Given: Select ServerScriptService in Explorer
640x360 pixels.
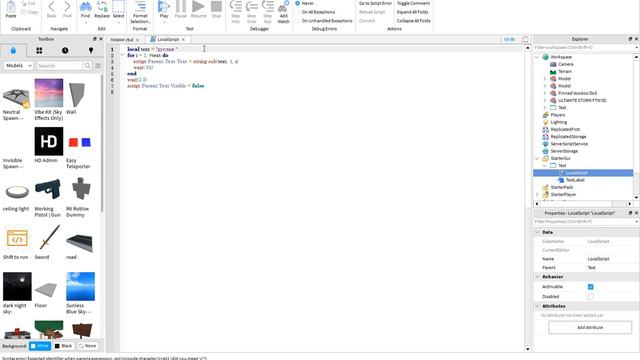Looking at the screenshot, I should (x=566, y=144).
